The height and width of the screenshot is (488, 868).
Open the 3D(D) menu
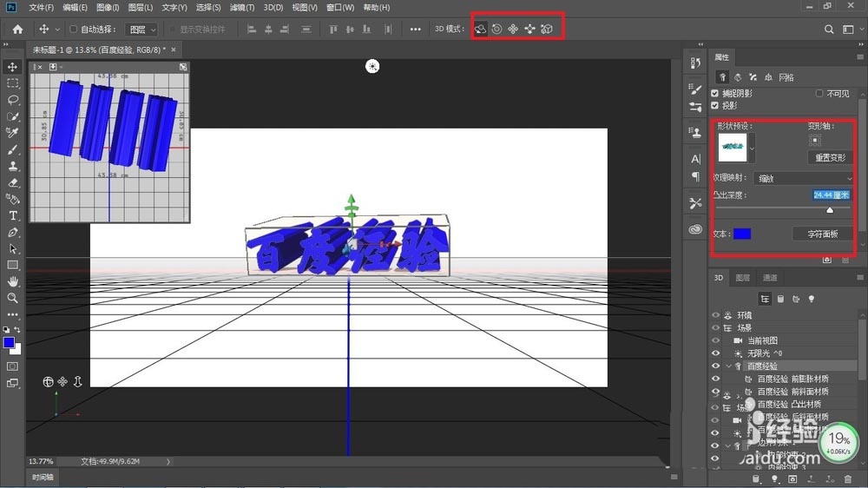273,7
